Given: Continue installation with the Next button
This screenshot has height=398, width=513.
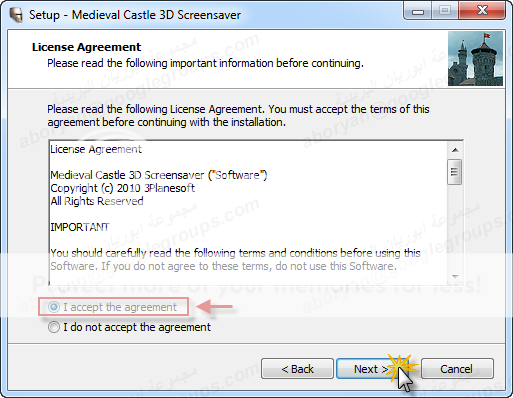Looking at the screenshot, I should pyautogui.click(x=372, y=369).
